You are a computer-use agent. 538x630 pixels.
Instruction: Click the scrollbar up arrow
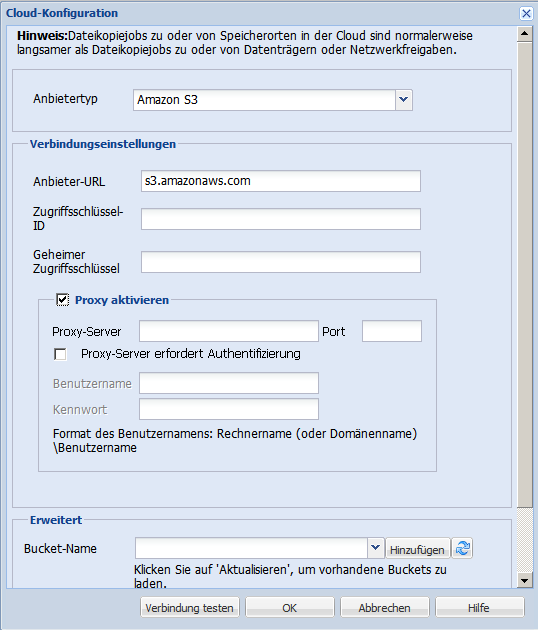[524, 33]
